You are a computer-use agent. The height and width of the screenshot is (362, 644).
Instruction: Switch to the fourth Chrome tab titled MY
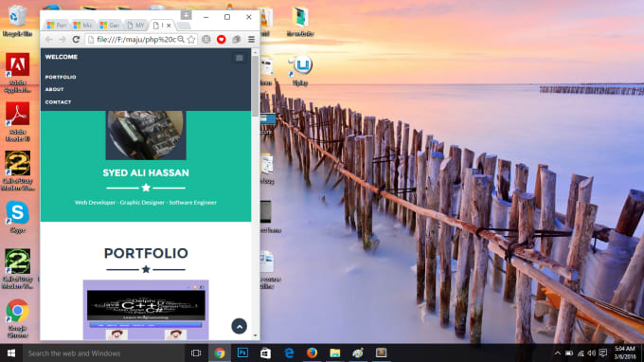(135, 25)
